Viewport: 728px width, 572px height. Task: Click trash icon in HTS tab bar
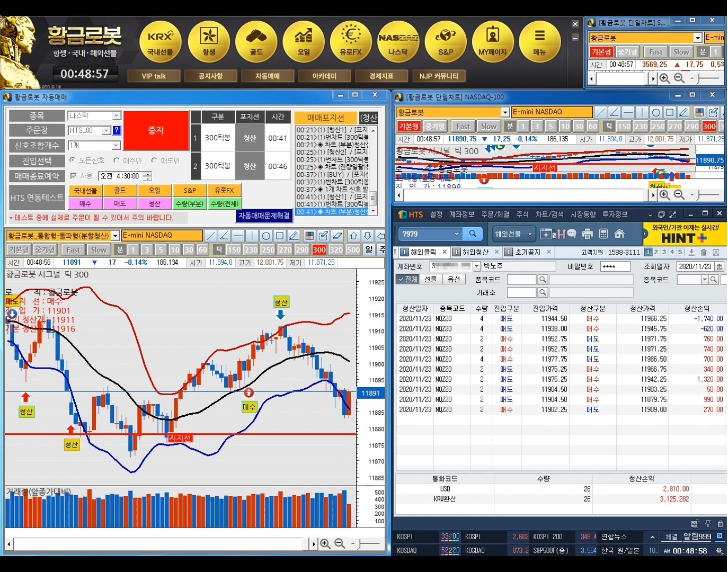pyautogui.click(x=704, y=252)
